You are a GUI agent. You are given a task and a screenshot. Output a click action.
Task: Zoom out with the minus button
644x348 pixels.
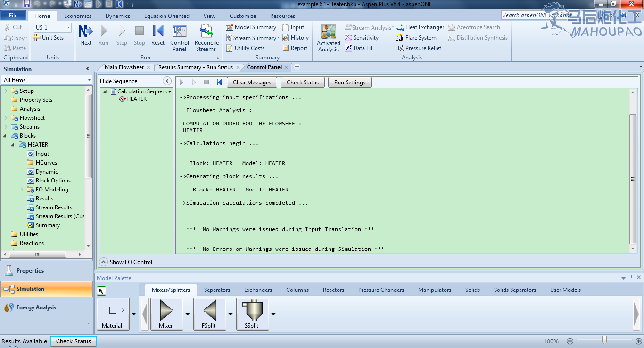click(x=570, y=341)
